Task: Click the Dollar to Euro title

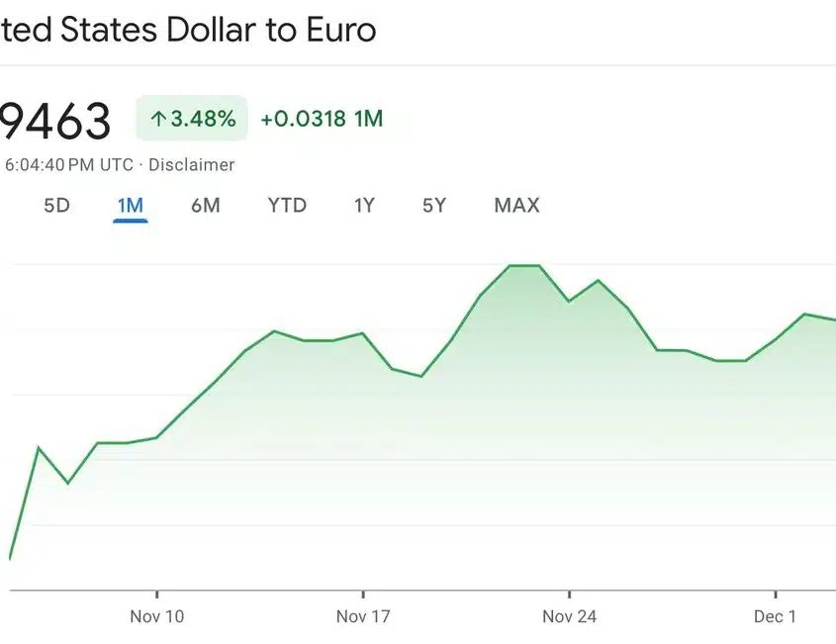Action: point(188,30)
